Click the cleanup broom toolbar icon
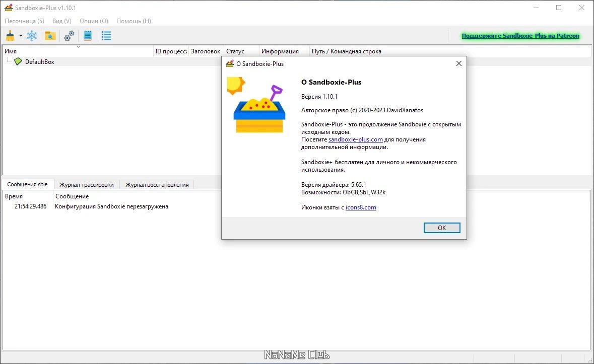Image resolution: width=594 pixels, height=364 pixels. 10,36
